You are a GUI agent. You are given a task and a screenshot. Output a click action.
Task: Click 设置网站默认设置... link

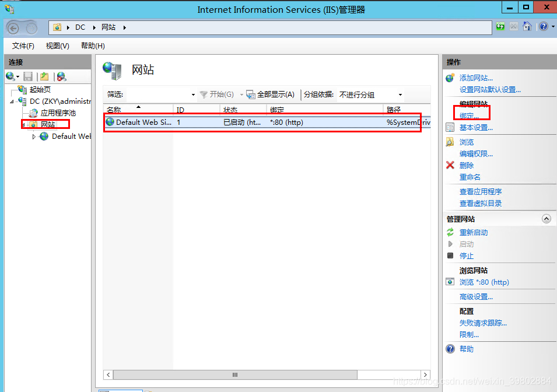[x=490, y=90]
